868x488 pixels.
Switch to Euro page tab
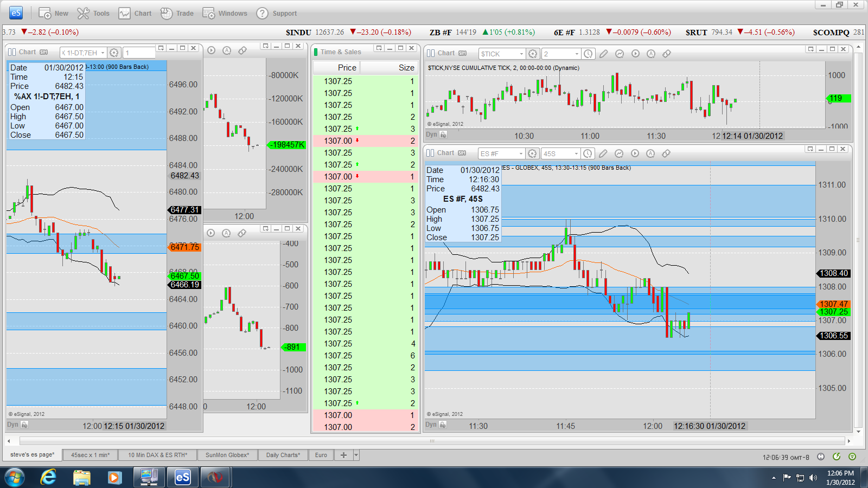click(x=321, y=455)
